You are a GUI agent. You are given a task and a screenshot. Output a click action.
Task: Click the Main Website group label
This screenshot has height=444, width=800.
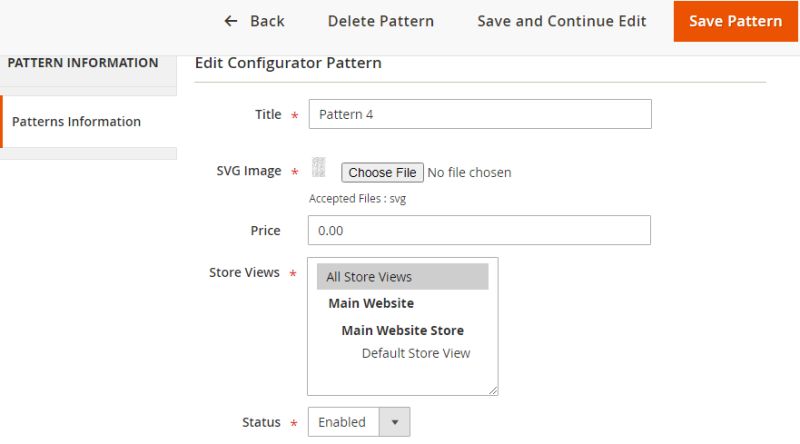pos(371,303)
